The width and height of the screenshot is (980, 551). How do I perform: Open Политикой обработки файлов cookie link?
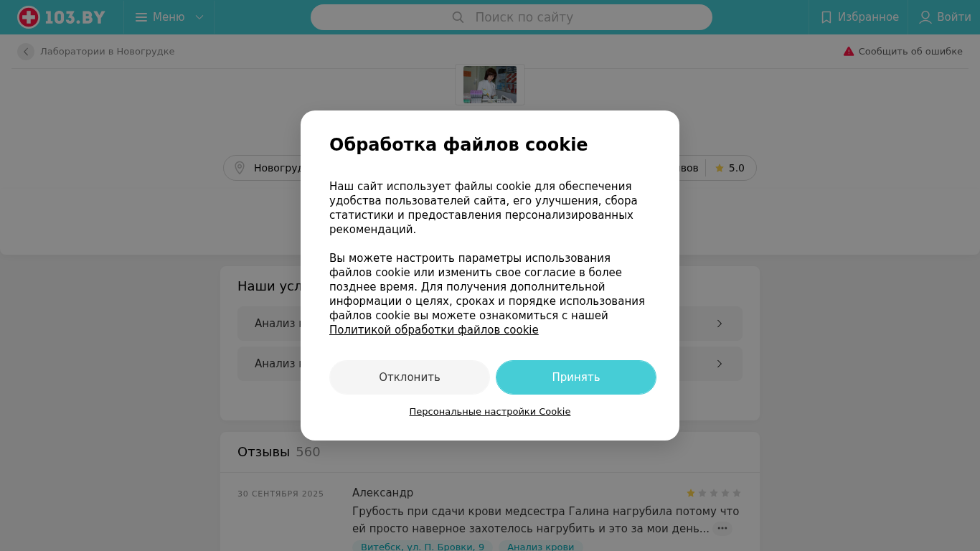coord(434,330)
